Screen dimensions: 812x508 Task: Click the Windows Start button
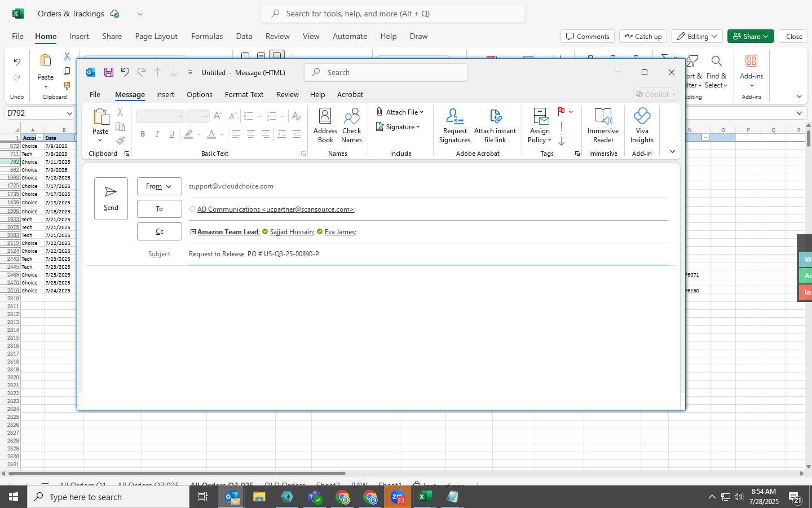(14, 497)
